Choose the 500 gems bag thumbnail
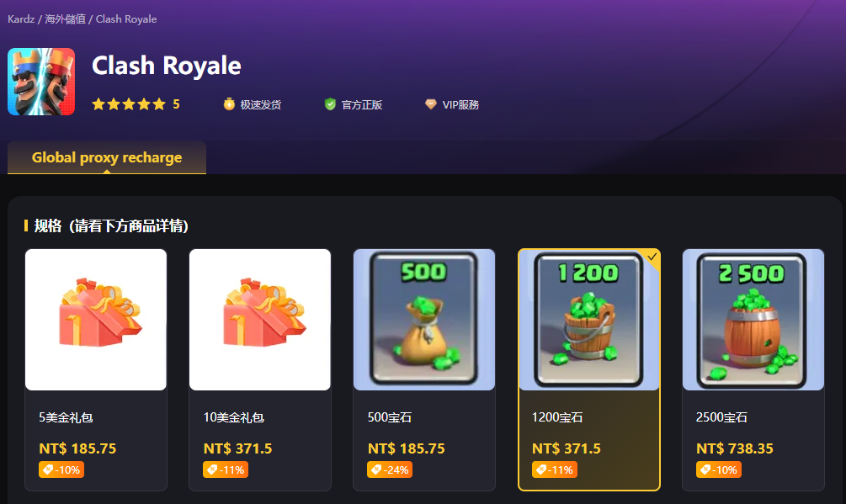The width and height of the screenshot is (846, 504). (x=424, y=320)
